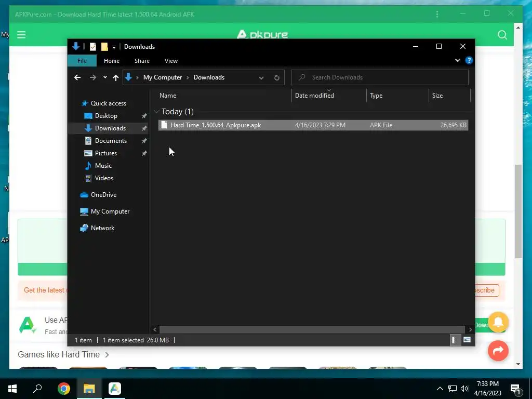532x399 pixels.
Task: Open Pictures in the navigation pane
Action: [105, 153]
